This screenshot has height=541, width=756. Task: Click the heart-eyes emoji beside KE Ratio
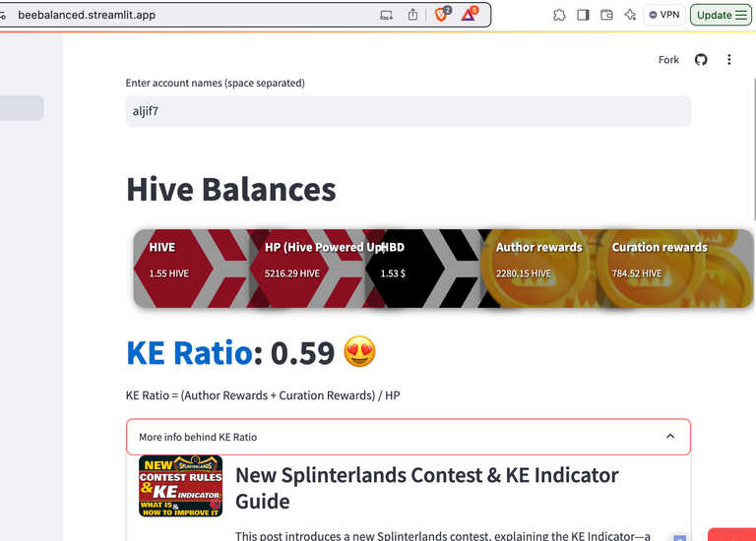coord(359,352)
